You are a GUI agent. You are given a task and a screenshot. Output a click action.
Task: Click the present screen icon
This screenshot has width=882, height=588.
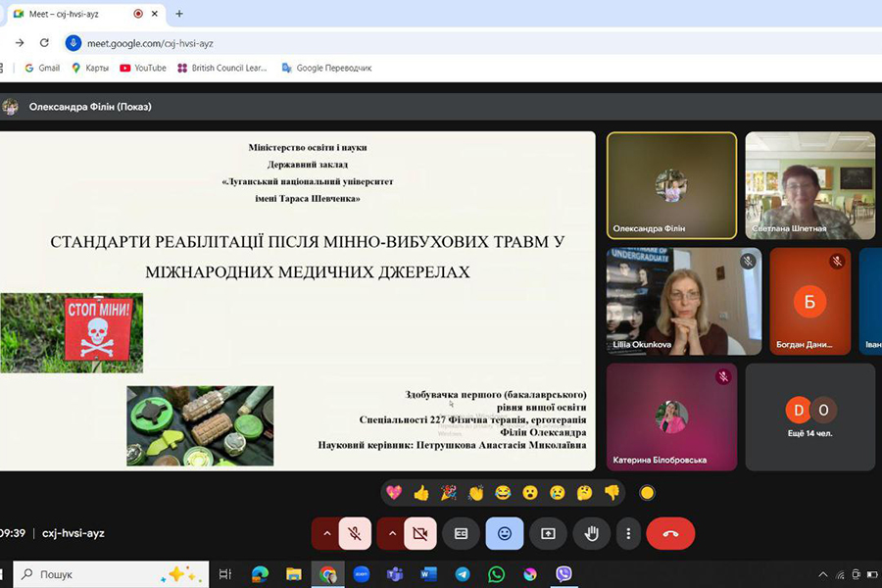click(x=548, y=533)
